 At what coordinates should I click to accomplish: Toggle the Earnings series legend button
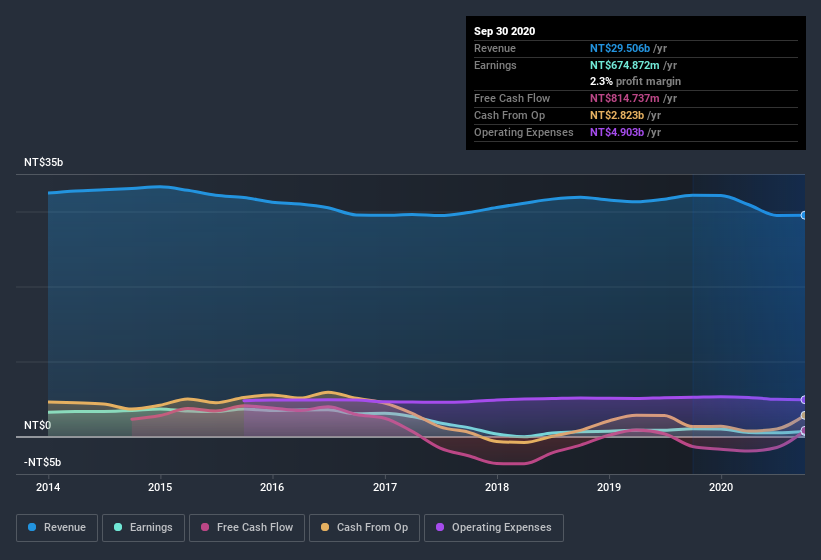[145, 527]
